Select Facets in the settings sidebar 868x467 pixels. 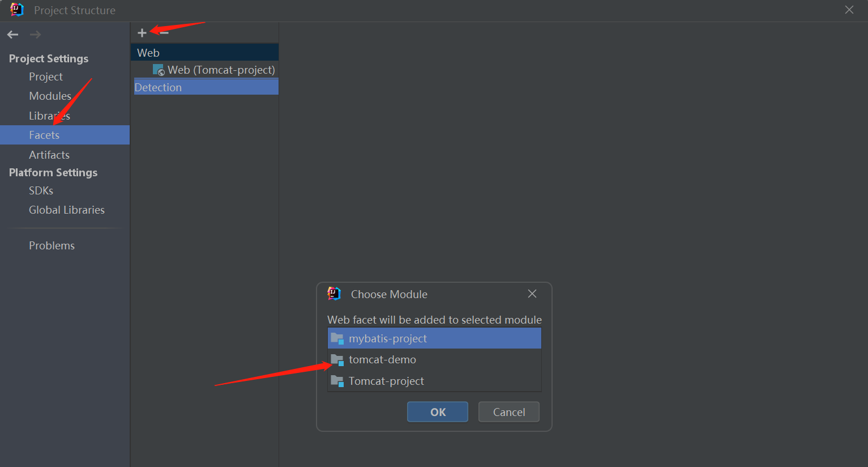tap(65, 135)
